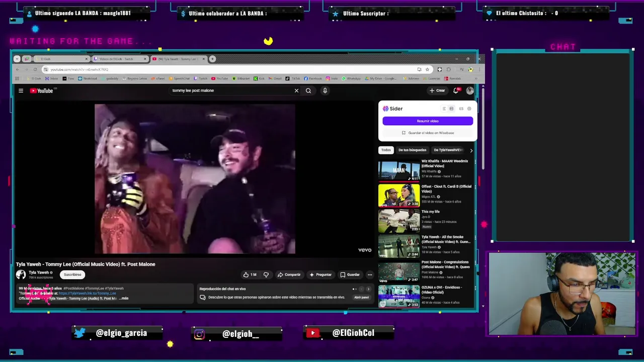
Task: Open the Facebook bookmark
Action: (313, 78)
